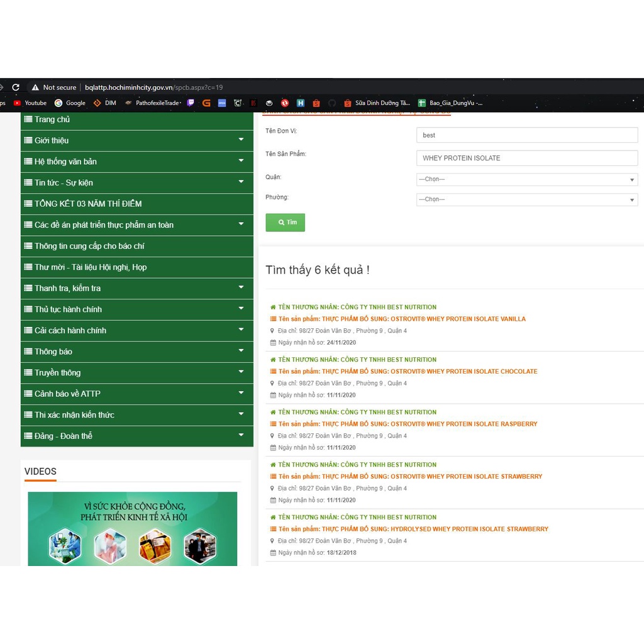Open the OSTROVIT Whey Protein Isolate Vanilla result
The width and height of the screenshot is (644, 644).
[x=401, y=319]
